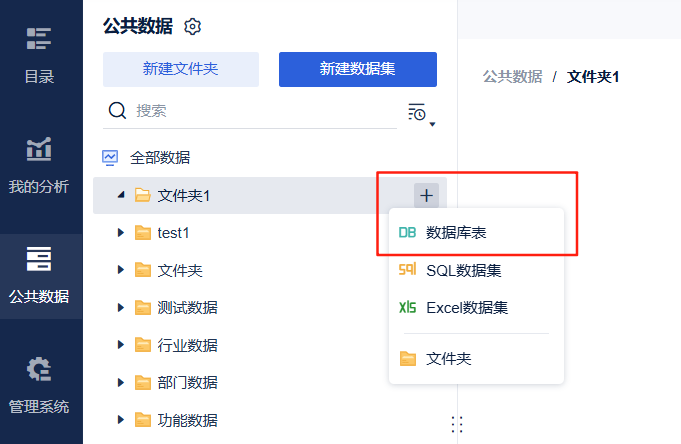Collapse the 文件夹1 folder

[121, 195]
